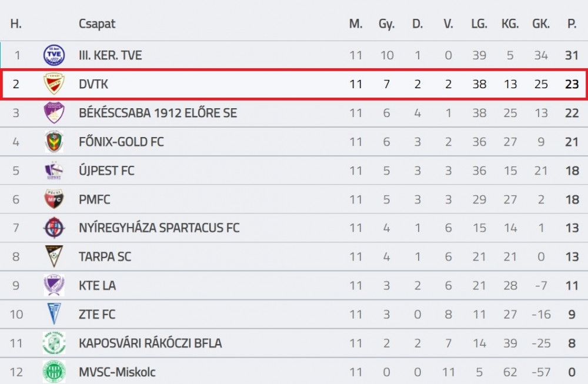Select the Gy. wins column header
588x384 pixels.
tap(387, 24)
